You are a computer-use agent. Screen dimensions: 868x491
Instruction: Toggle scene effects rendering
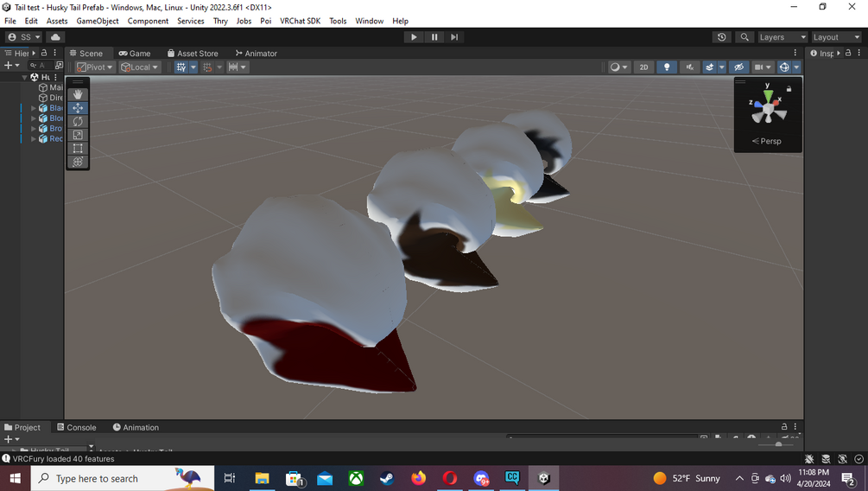pos(710,67)
